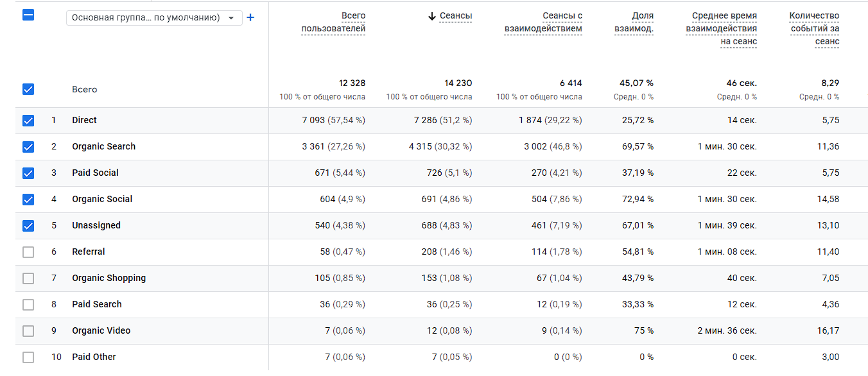Tick the Paid Search row checkbox
Viewport: 868px width, 376px height.
[28, 304]
